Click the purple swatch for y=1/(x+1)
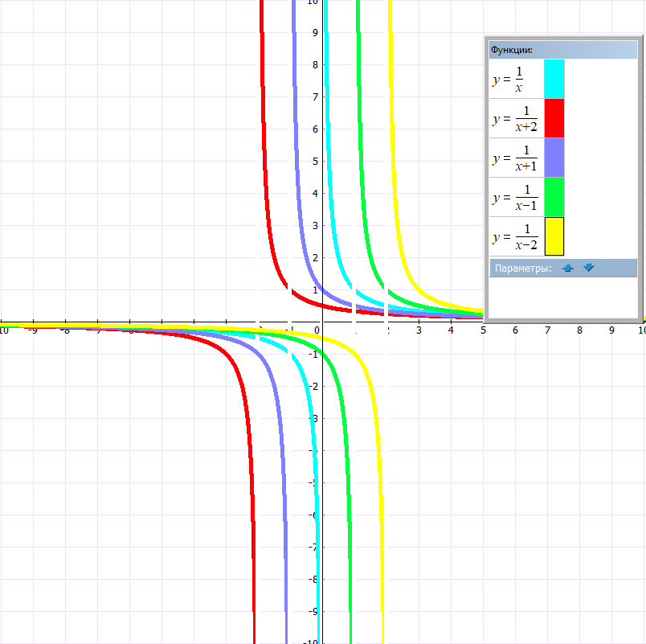The height and width of the screenshot is (644, 646). pos(554,158)
